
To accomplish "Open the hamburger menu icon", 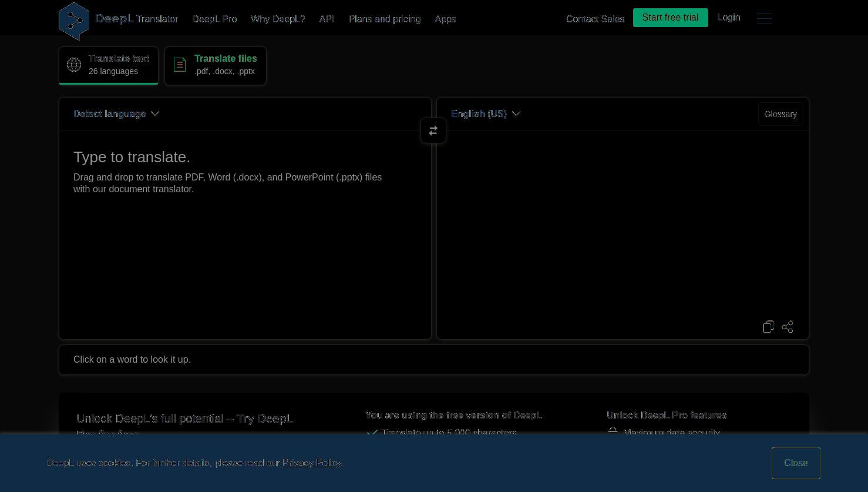I will [764, 18].
